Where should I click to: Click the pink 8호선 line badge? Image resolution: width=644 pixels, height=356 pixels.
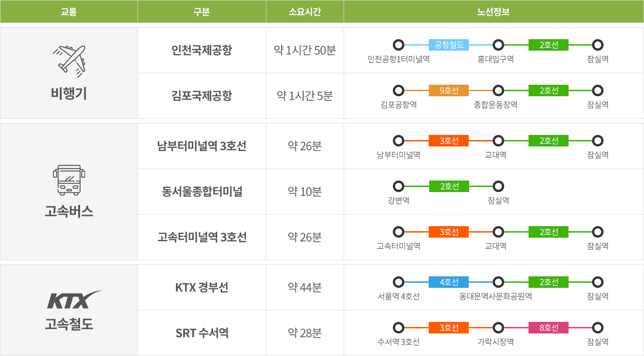(x=548, y=328)
